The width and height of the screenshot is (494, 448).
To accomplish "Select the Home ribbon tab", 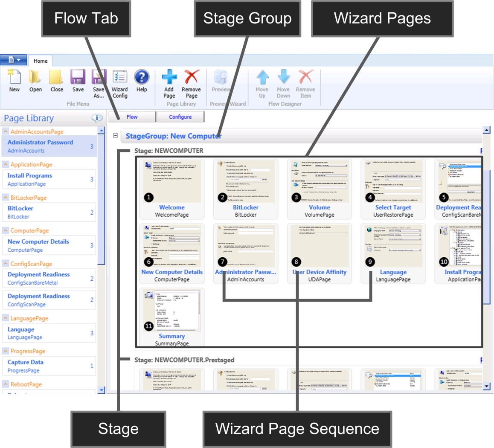I will tap(41, 61).
